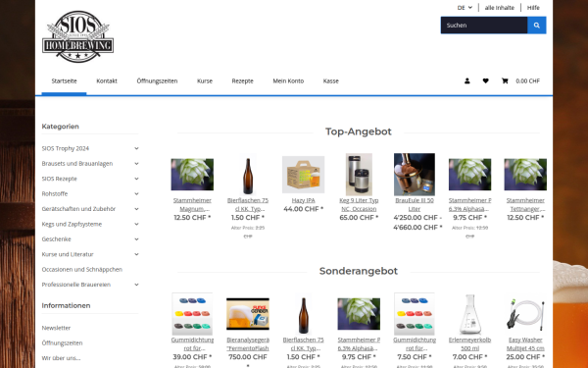Click the blue search magnifier button

click(537, 26)
